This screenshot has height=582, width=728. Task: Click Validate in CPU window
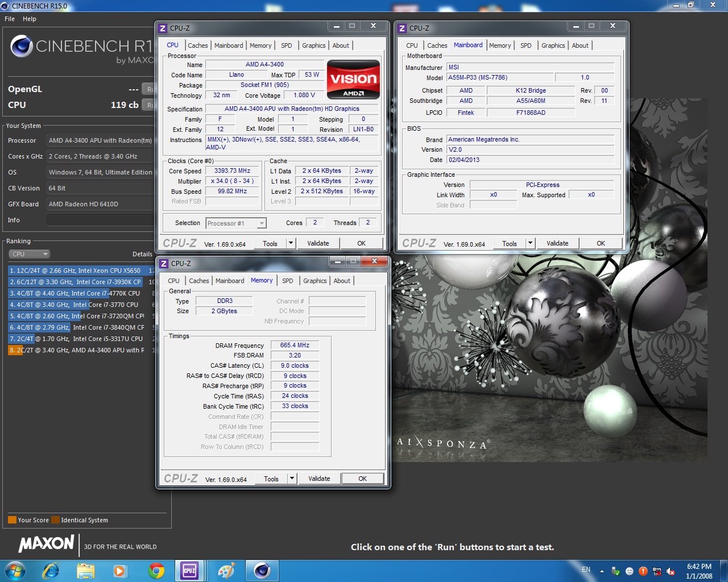(x=318, y=243)
